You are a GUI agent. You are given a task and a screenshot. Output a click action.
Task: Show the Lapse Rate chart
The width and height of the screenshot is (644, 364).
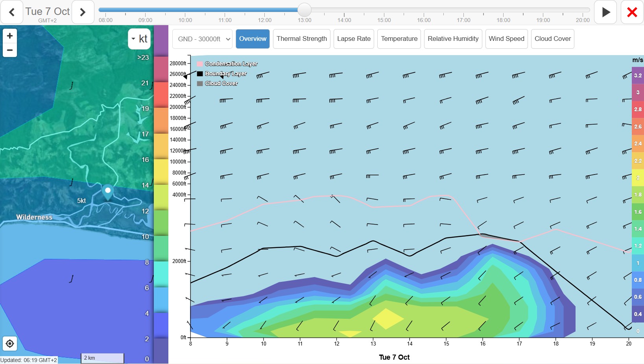[x=354, y=39]
